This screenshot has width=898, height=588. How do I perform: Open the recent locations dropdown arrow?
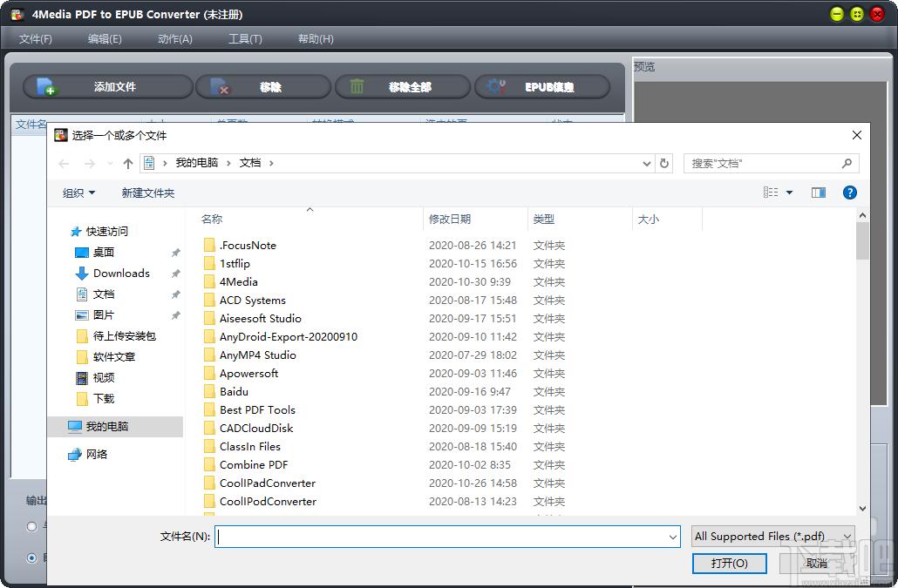pos(110,164)
